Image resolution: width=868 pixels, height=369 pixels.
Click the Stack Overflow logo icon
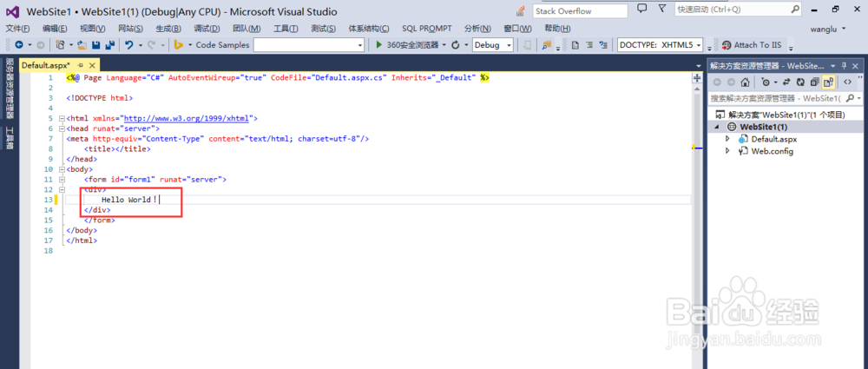coord(521,10)
